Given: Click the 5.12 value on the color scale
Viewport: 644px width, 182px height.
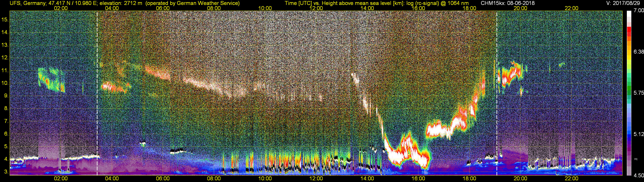Looking at the screenshot, I should tap(638, 134).
